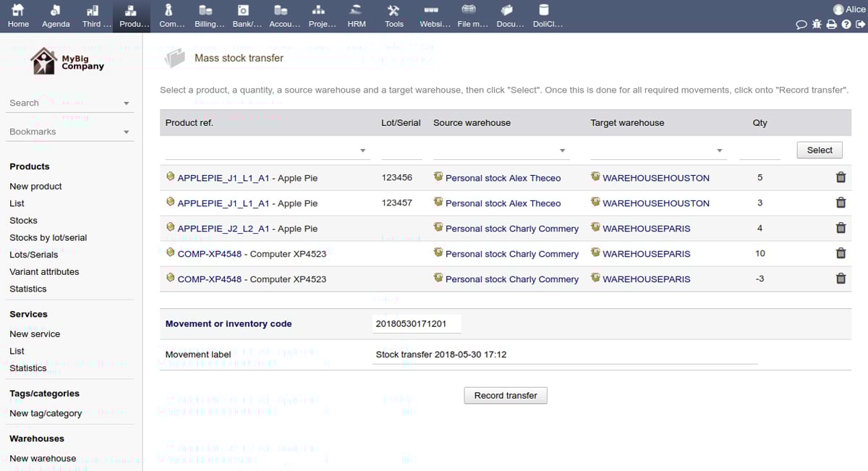Click the Movement or inventory code field
The width and height of the screenshot is (868, 471).
(416, 323)
